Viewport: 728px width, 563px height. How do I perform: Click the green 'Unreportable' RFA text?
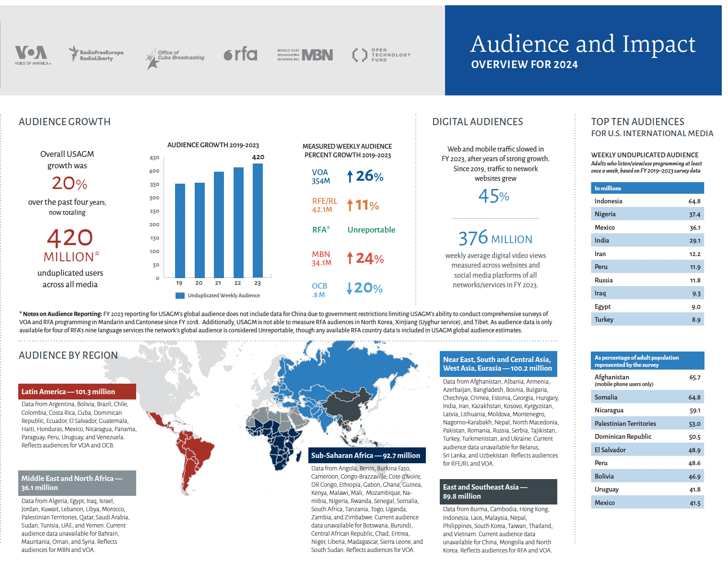371,230
